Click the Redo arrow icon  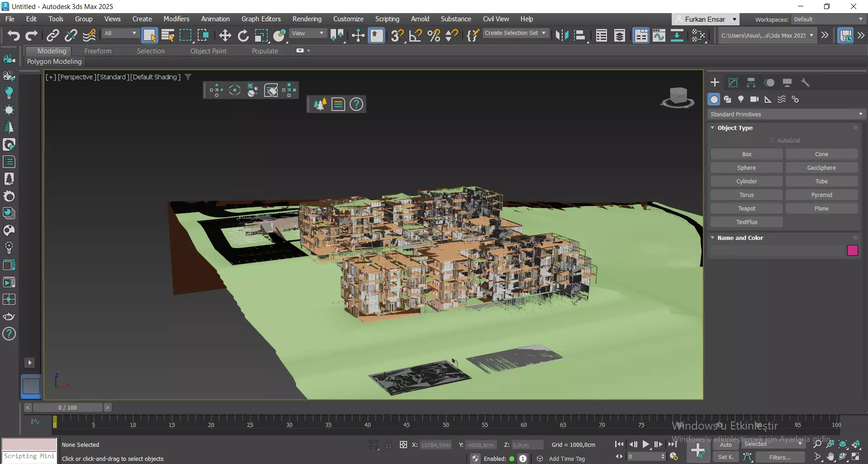pyautogui.click(x=31, y=35)
